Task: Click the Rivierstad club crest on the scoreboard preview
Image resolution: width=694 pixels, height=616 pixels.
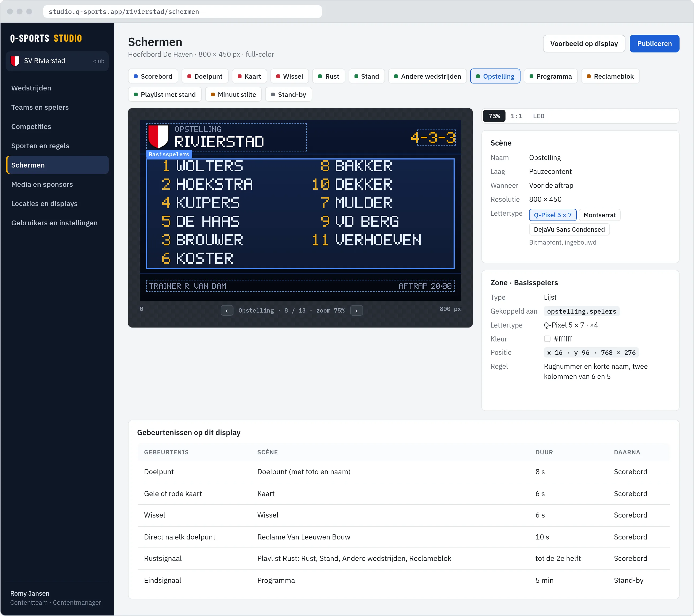Action: point(158,136)
